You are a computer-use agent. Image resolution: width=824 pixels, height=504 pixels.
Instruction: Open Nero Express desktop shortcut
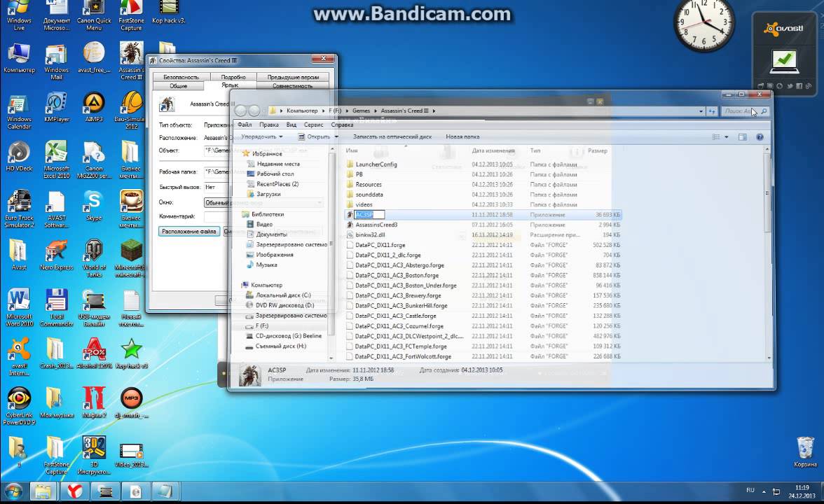pos(56,255)
